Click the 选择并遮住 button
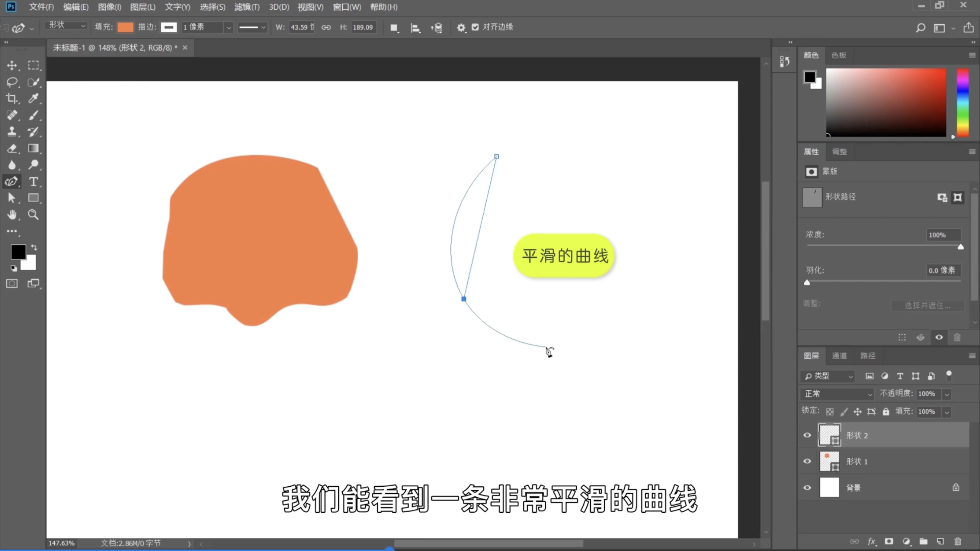This screenshot has width=980, height=551. [928, 305]
